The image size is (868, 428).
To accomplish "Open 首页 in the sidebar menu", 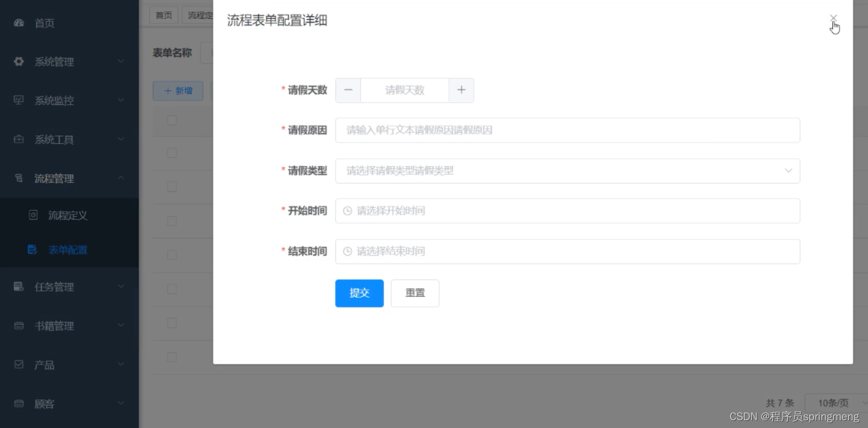I will tap(69, 23).
